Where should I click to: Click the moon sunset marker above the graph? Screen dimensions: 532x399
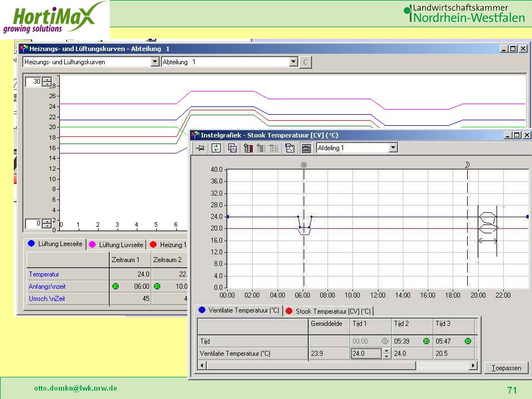(467, 165)
